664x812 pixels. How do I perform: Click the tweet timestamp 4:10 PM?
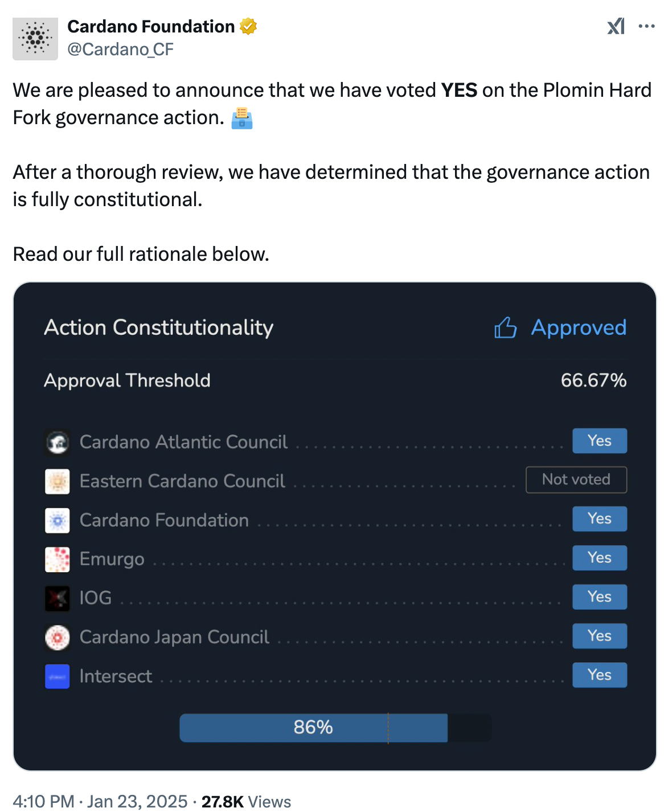[43, 802]
